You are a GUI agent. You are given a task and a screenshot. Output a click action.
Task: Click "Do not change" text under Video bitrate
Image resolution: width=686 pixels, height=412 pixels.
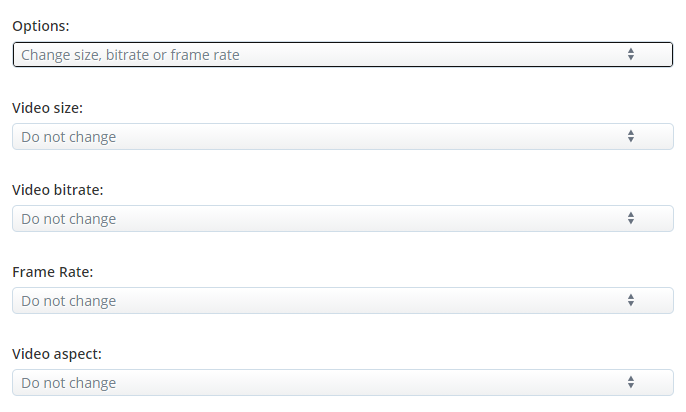[x=69, y=219]
